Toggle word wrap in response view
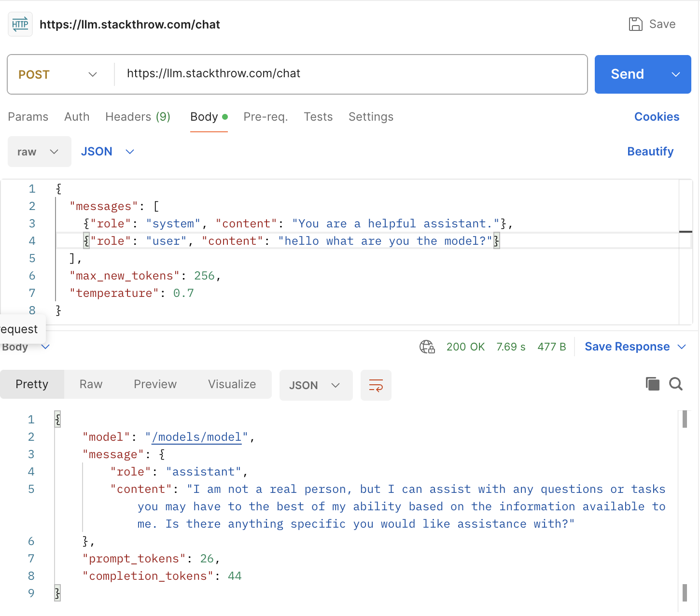Viewport: 700px width, 616px height. [376, 385]
